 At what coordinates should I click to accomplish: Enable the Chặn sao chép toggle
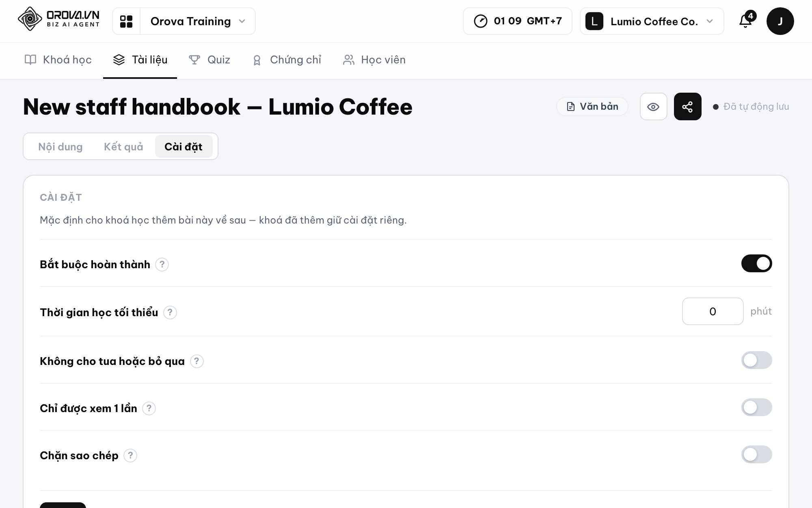(x=756, y=454)
